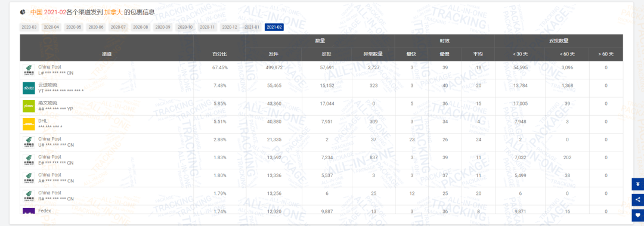The width and height of the screenshot is (644, 226).
Task: Click the back-to-top arrow icon
Action: pyautogui.click(x=637, y=184)
